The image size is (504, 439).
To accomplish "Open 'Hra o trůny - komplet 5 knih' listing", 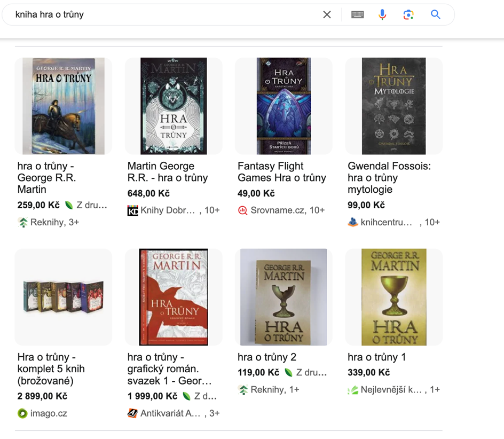I will click(51, 369).
